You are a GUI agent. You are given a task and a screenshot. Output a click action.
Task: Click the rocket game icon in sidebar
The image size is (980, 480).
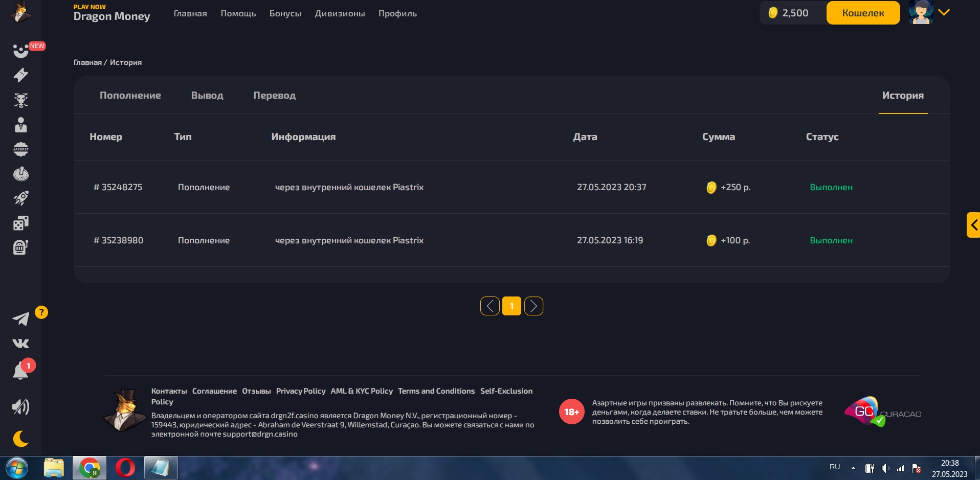pyautogui.click(x=20, y=198)
